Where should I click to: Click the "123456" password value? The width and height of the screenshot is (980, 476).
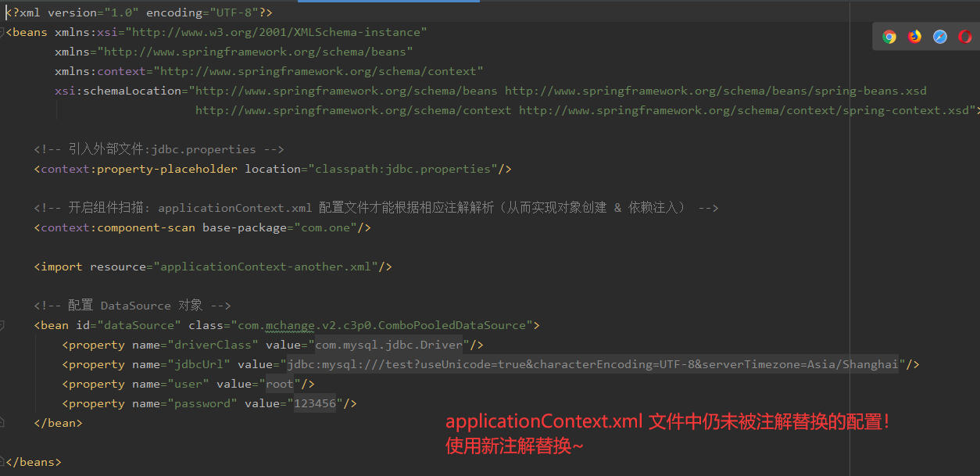[315, 403]
